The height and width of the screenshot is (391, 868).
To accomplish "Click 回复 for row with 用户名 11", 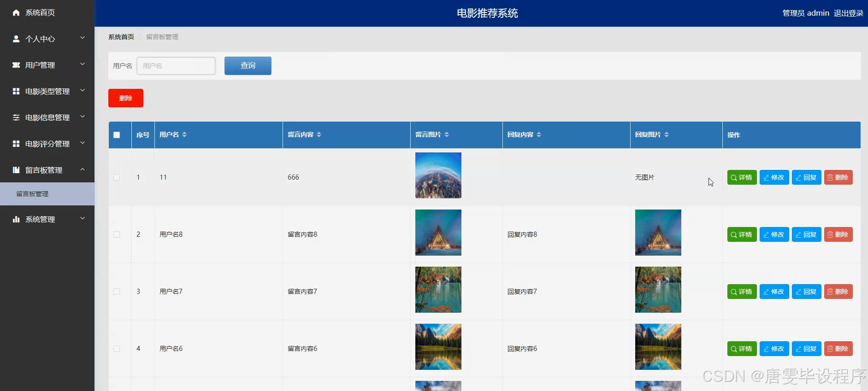I will (x=806, y=177).
